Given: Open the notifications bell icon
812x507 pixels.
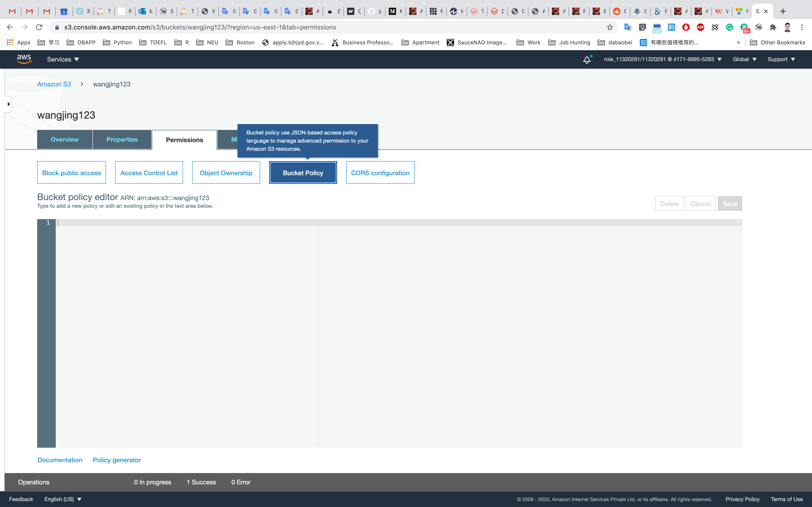Looking at the screenshot, I should (x=587, y=60).
